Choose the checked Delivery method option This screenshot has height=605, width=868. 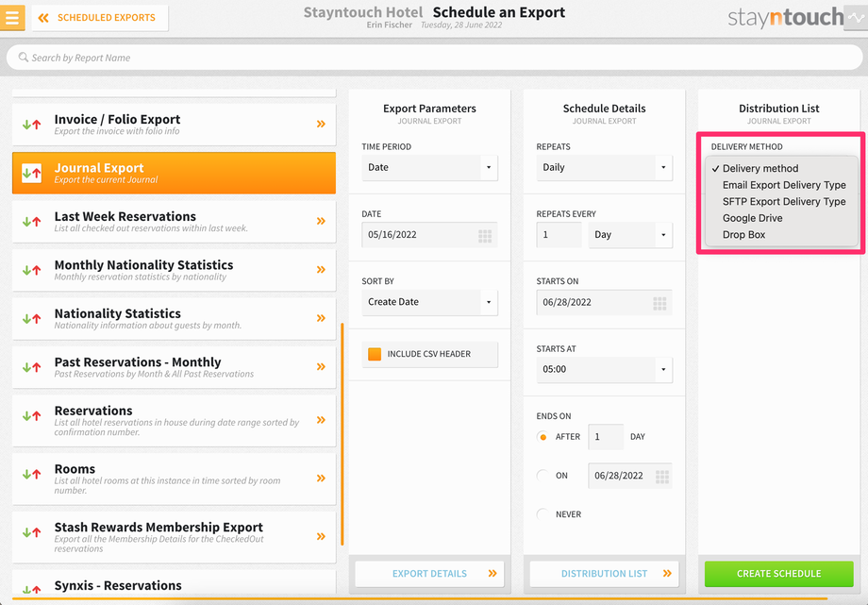[x=781, y=168]
